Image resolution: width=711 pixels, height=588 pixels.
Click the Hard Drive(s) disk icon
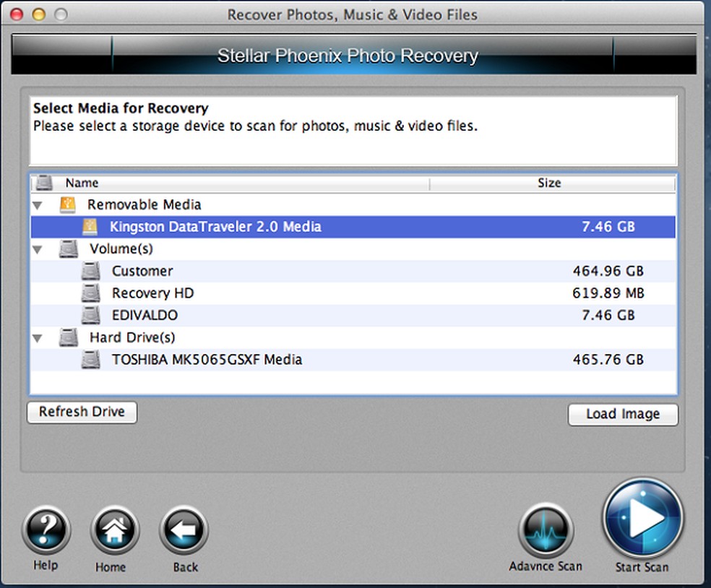[69, 338]
